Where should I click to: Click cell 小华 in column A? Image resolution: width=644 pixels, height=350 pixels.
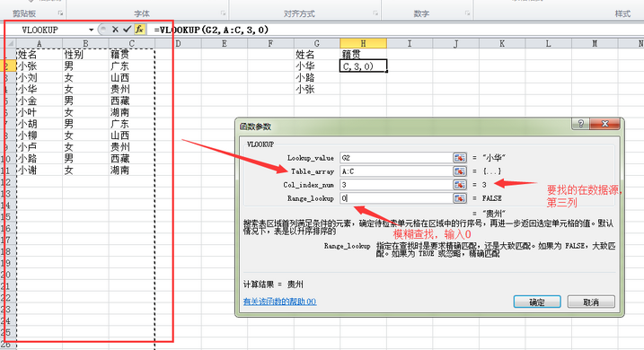pyautogui.click(x=40, y=89)
